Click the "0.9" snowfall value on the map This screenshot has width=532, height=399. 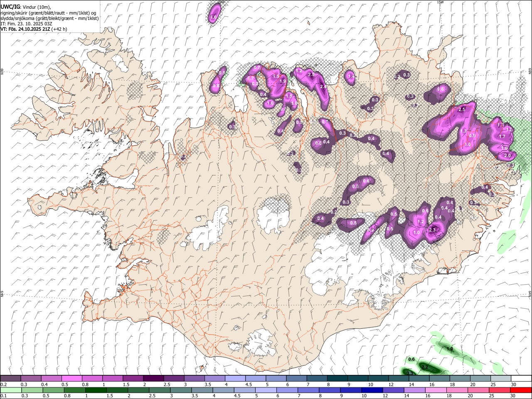pyautogui.click(x=472, y=135)
